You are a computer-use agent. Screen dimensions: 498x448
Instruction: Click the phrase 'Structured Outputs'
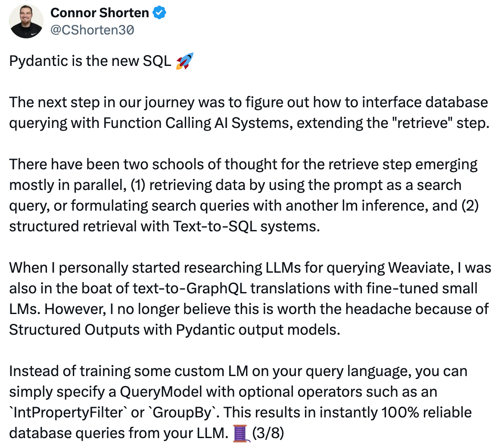[x=75, y=330]
